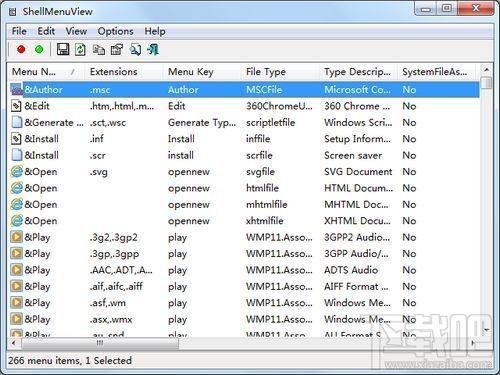The image size is (500, 375).
Task: Sort by the Extensions column header
Action: point(123,72)
